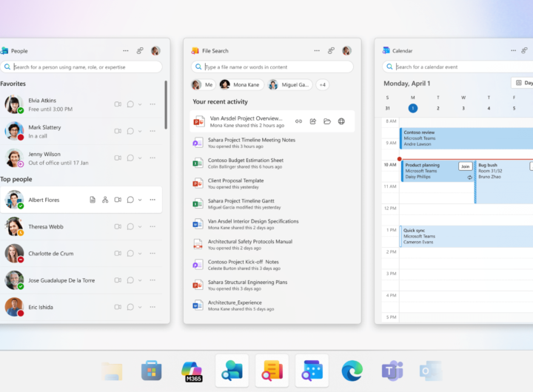The image size is (533, 392).
Task: Open the Day view dropdown in Calendar
Action: coord(522,83)
